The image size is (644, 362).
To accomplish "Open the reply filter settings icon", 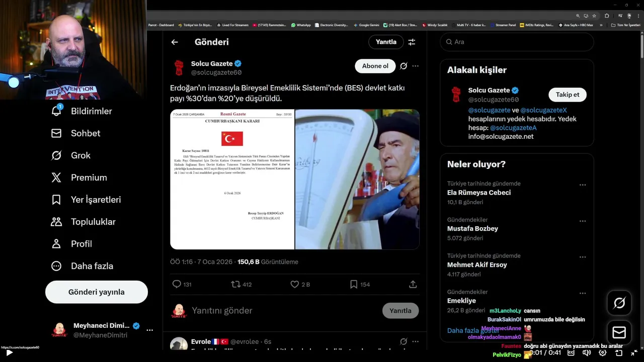I will coord(412,42).
